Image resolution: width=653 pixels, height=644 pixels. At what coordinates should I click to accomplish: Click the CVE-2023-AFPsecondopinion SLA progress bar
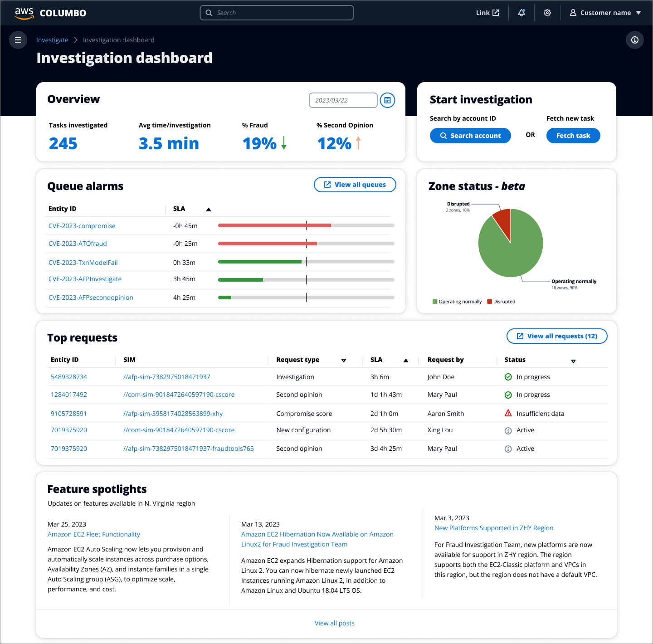pos(306,298)
